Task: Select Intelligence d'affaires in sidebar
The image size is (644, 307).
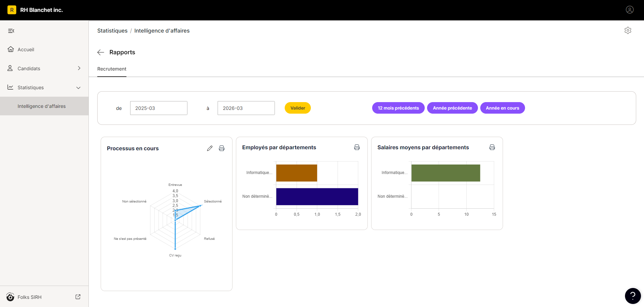Action: click(44, 106)
